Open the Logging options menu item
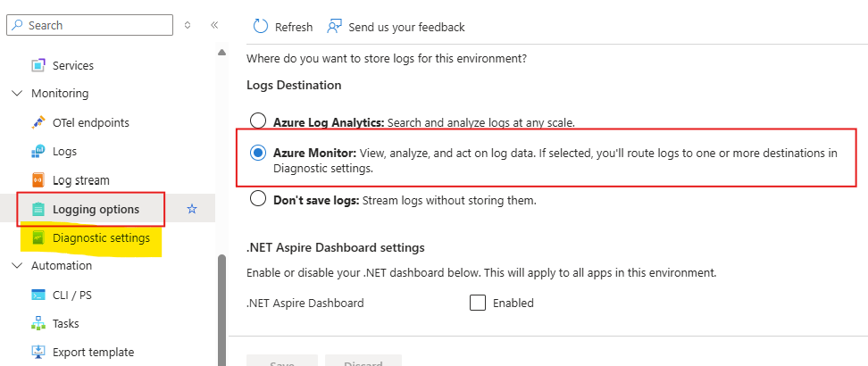The height and width of the screenshot is (366, 868). click(96, 209)
